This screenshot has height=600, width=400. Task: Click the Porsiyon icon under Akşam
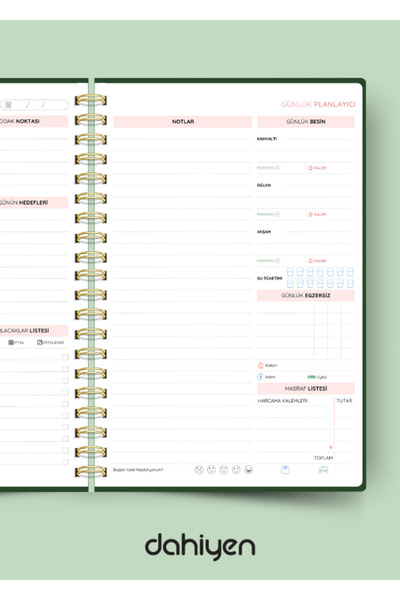278,261
